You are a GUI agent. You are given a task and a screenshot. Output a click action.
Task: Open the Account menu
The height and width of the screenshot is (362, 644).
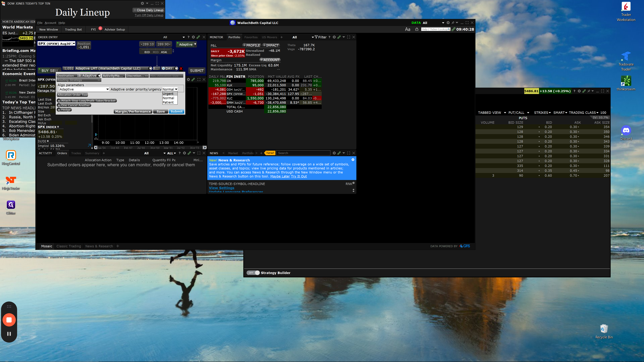[50, 23]
